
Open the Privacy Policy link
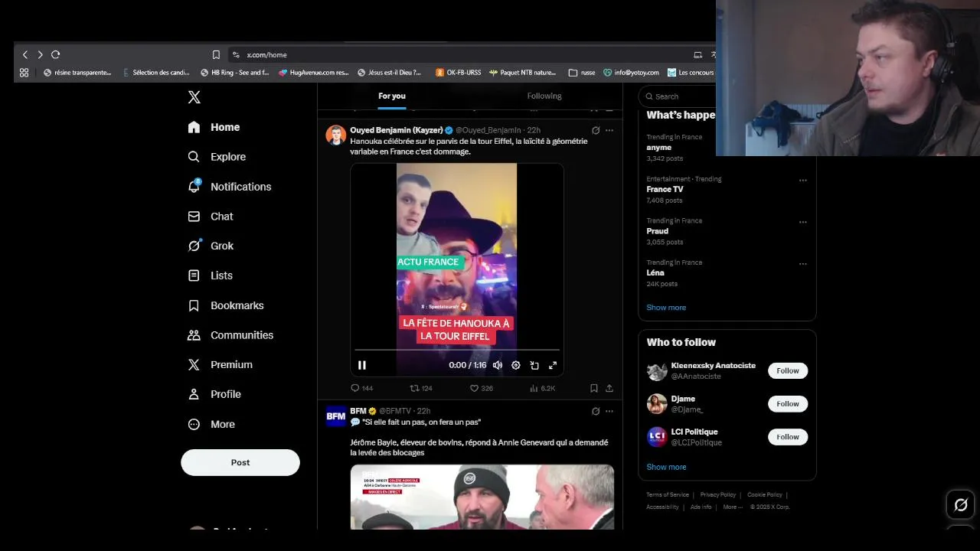[717, 494]
